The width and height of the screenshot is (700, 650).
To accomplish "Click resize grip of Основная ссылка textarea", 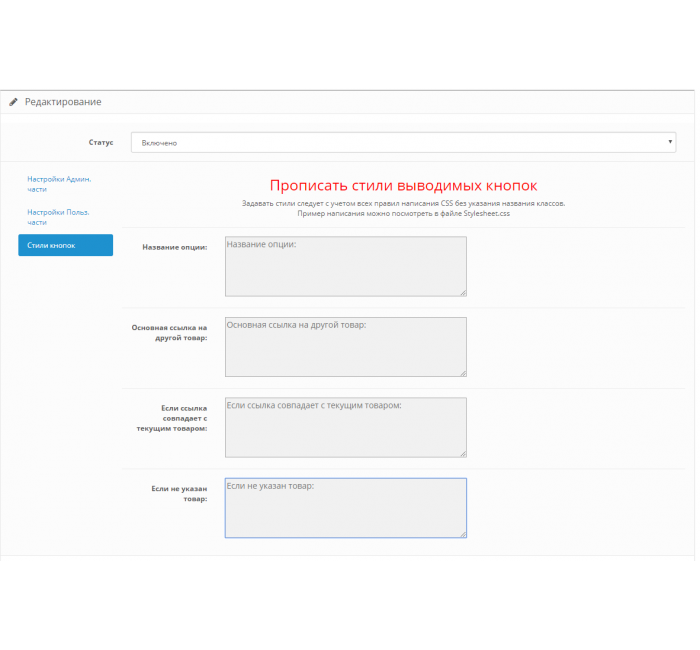I will coord(463,373).
